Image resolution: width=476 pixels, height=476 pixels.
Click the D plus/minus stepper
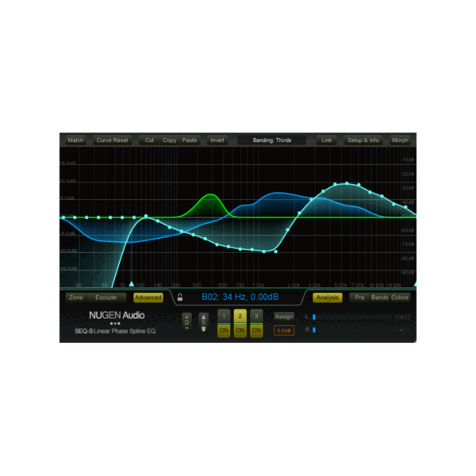186,323
